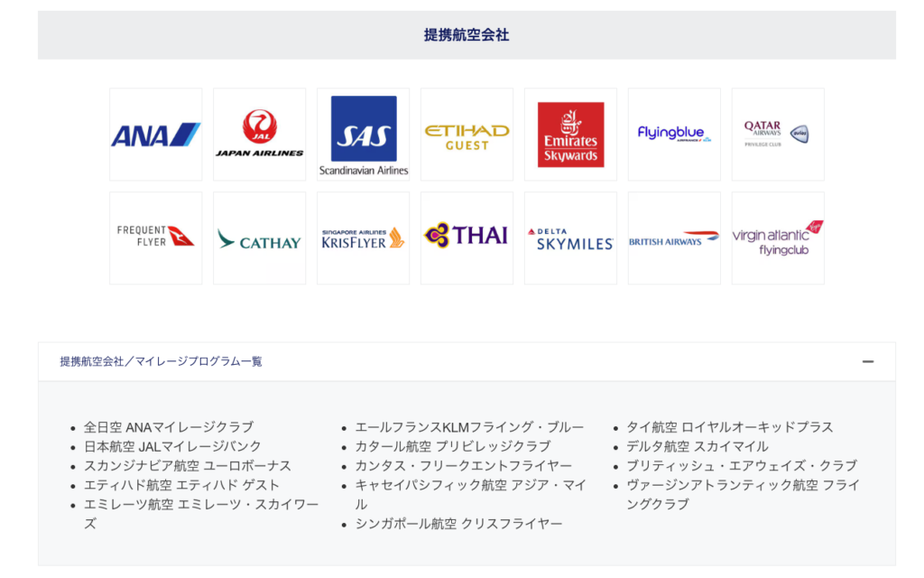The width and height of the screenshot is (924, 578).
Task: Click the シンガポール航空 クリスフライヤー list item
Action: pyautogui.click(x=458, y=524)
